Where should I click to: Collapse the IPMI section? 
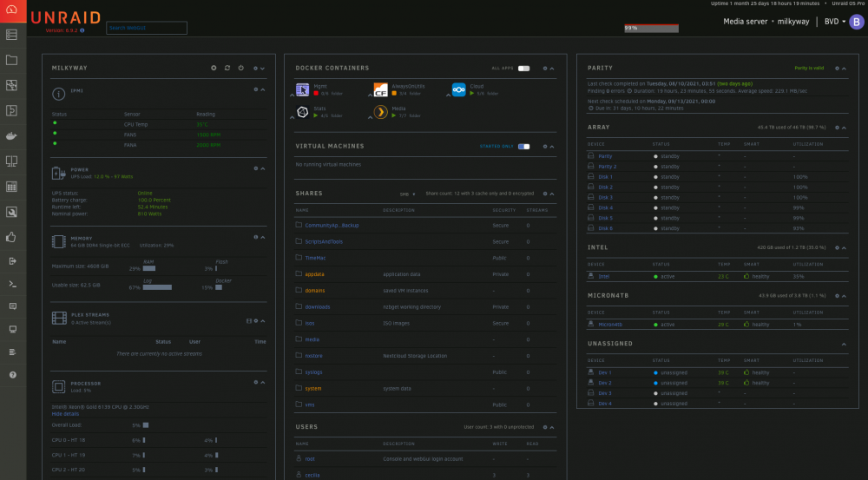pos(263,89)
